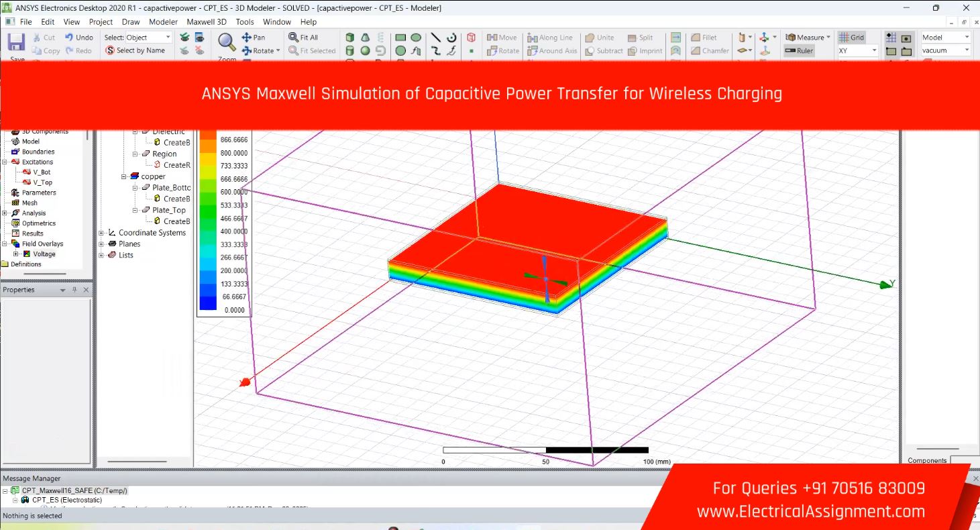Expand the Coordinate Systems tree node
Viewport: 980px width, 530px height.
pyautogui.click(x=102, y=233)
